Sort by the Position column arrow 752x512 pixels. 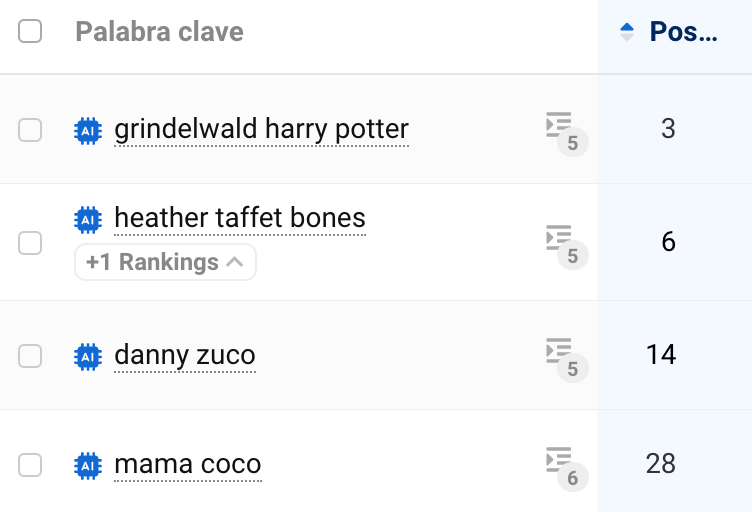pyautogui.click(x=627, y=32)
